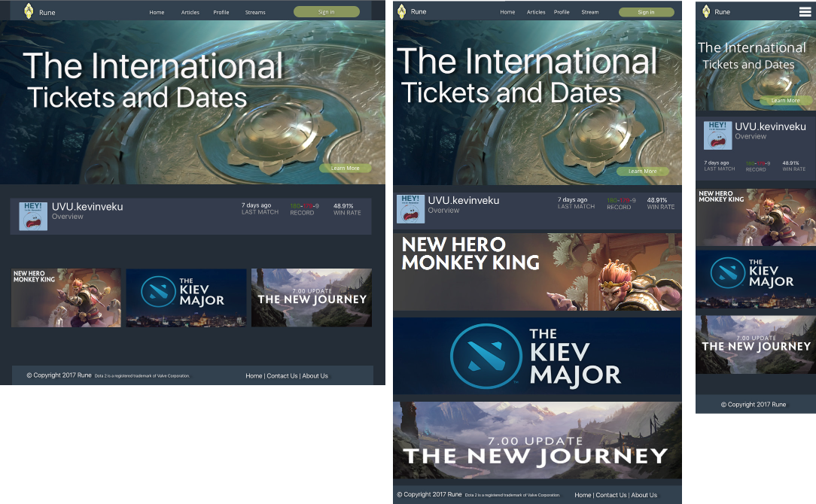Open The New Journey banner in tablet layout
Image resolution: width=816 pixels, height=504 pixels.
(537, 441)
